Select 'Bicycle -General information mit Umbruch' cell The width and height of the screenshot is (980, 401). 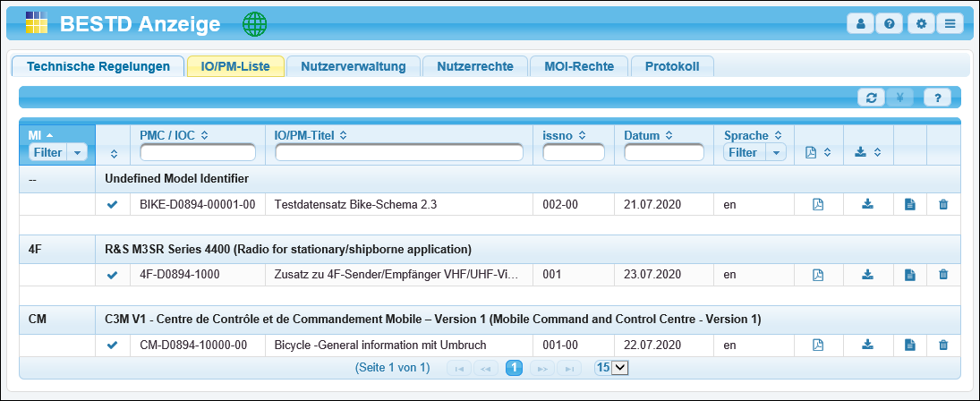(x=400, y=345)
